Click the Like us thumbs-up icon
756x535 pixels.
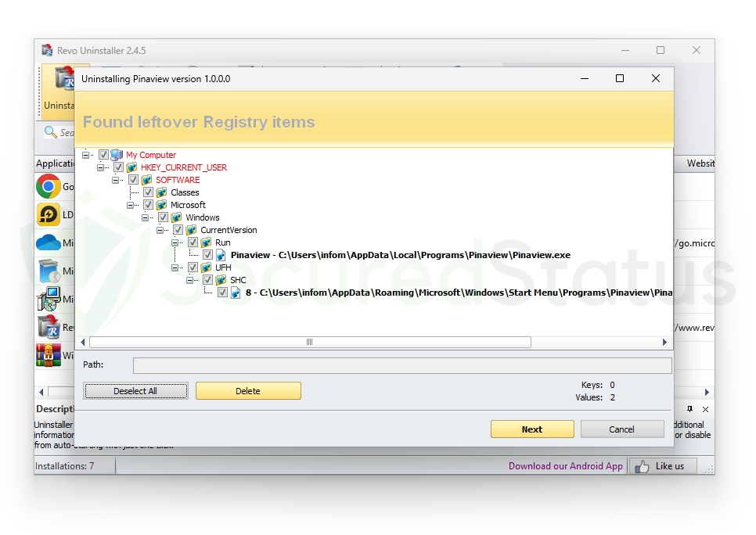point(642,466)
